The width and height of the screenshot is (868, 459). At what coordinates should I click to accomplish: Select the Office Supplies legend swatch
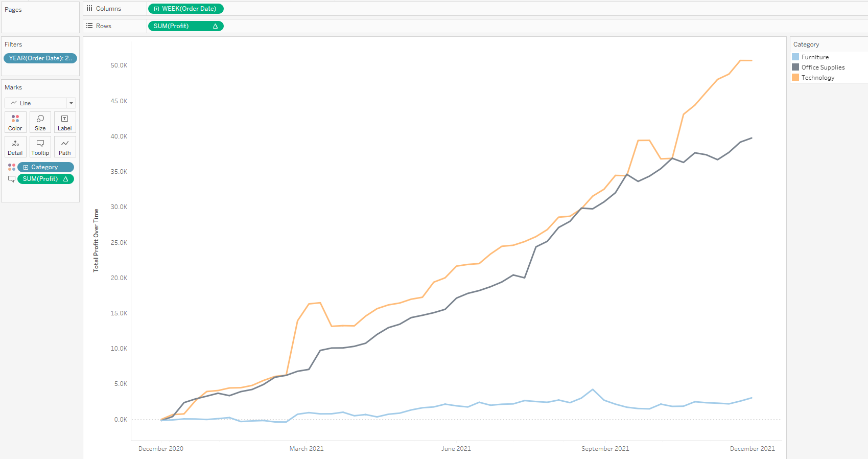(x=795, y=67)
